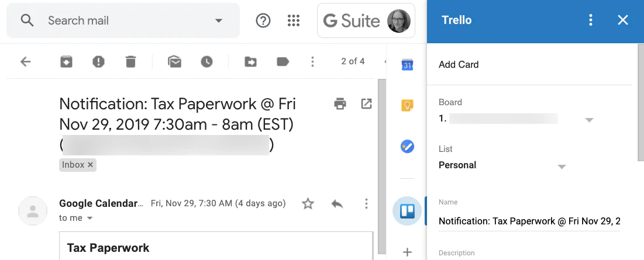Viewport: 644px width, 260px height.
Task: Snooze this email with the clock icon
Action: [206, 61]
